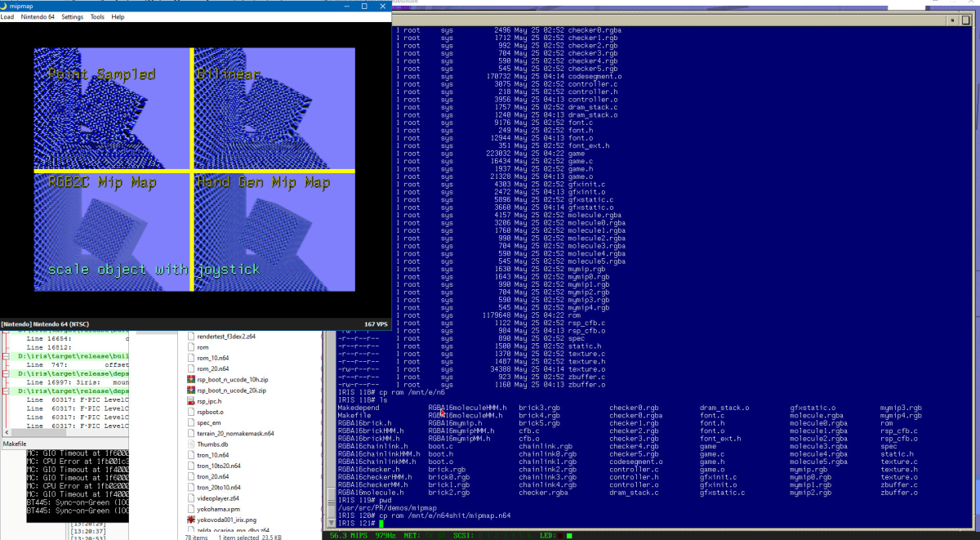
Task: Click '/usr/src/PR/demos/mipmap' path in terminal
Action: coord(388,508)
